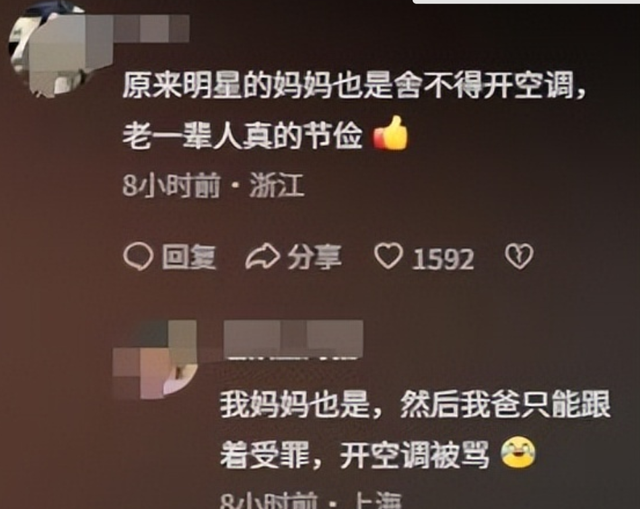Select the second line 老一辈人真的节俭
The image size is (640, 509).
point(242,135)
